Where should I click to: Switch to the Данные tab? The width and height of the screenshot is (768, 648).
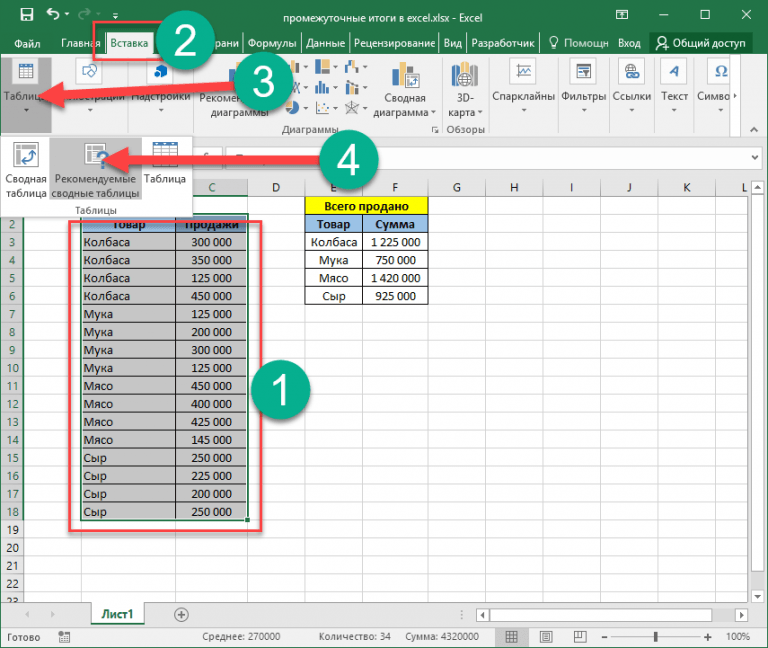[x=325, y=43]
